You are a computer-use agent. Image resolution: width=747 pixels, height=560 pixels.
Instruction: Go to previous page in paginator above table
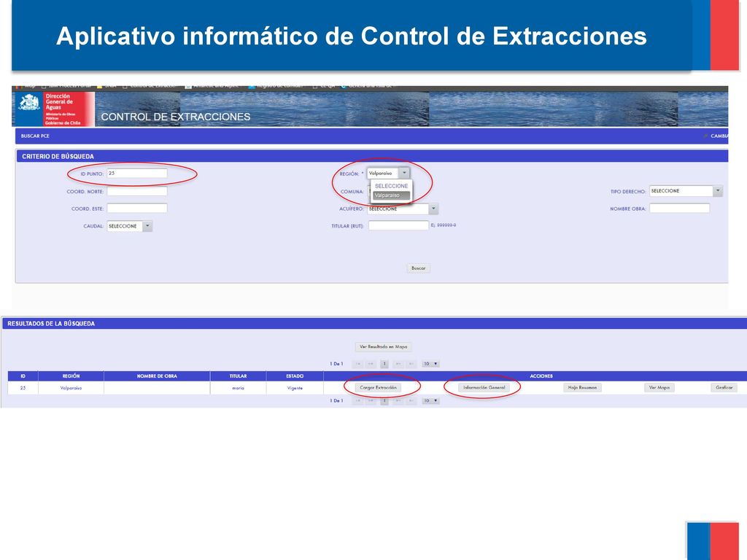[x=371, y=364]
